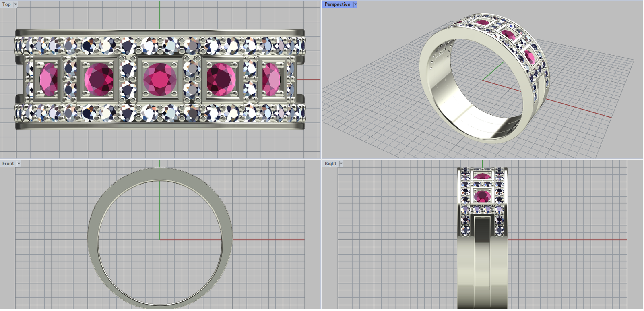Viewport: 644px width, 311px height.
Task: Click the Top viewport title label
Action: (6, 4)
